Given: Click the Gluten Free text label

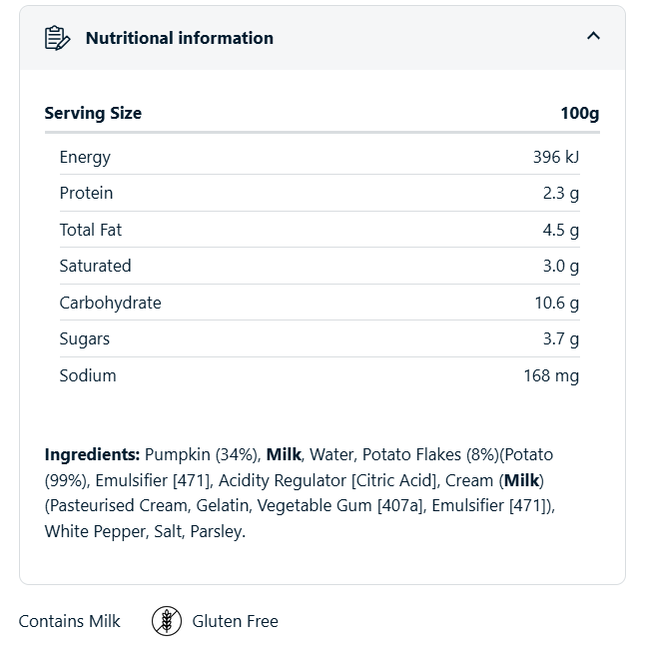Looking at the screenshot, I should click(235, 621).
